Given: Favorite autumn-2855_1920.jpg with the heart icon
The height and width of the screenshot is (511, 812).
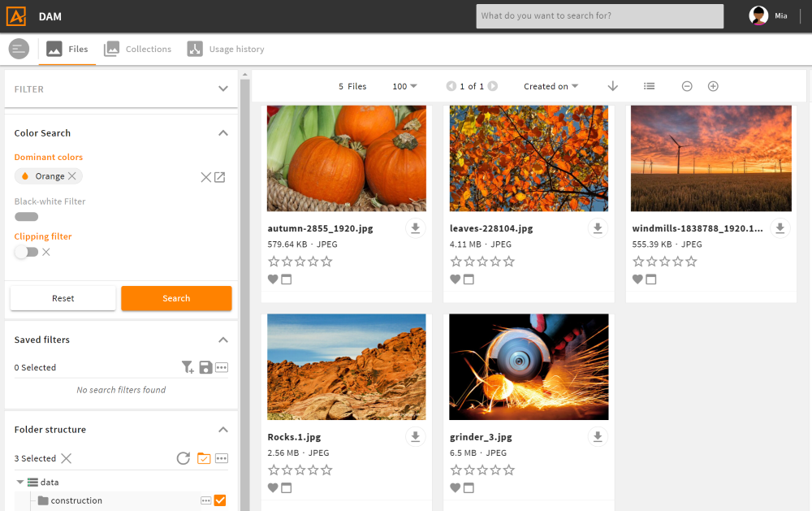Looking at the screenshot, I should [x=273, y=279].
